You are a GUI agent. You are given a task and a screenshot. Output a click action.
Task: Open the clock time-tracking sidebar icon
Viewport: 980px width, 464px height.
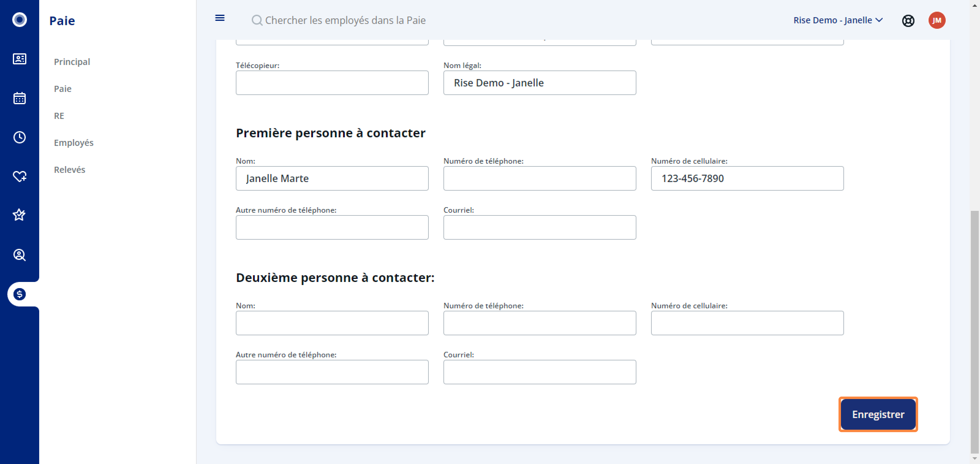(x=19, y=137)
